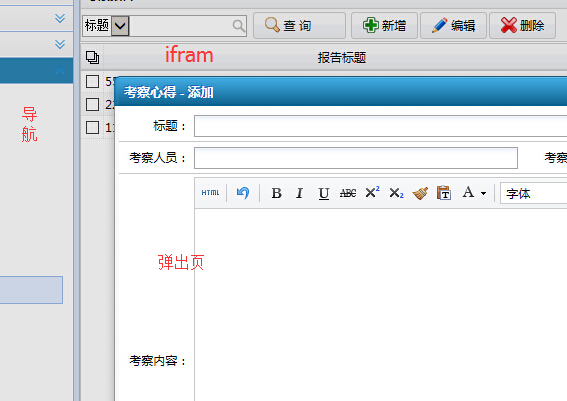Check the second table row checkbox
The image size is (567, 401).
(92, 104)
